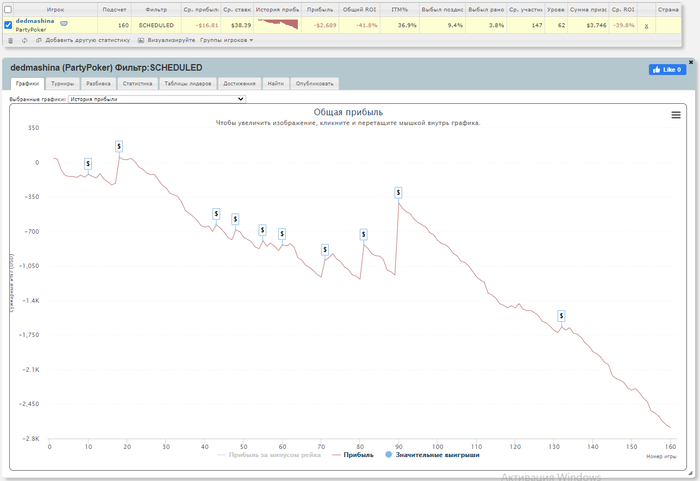
Task: Click the refresh icon below the player table
Action: pyautogui.click(x=25, y=41)
